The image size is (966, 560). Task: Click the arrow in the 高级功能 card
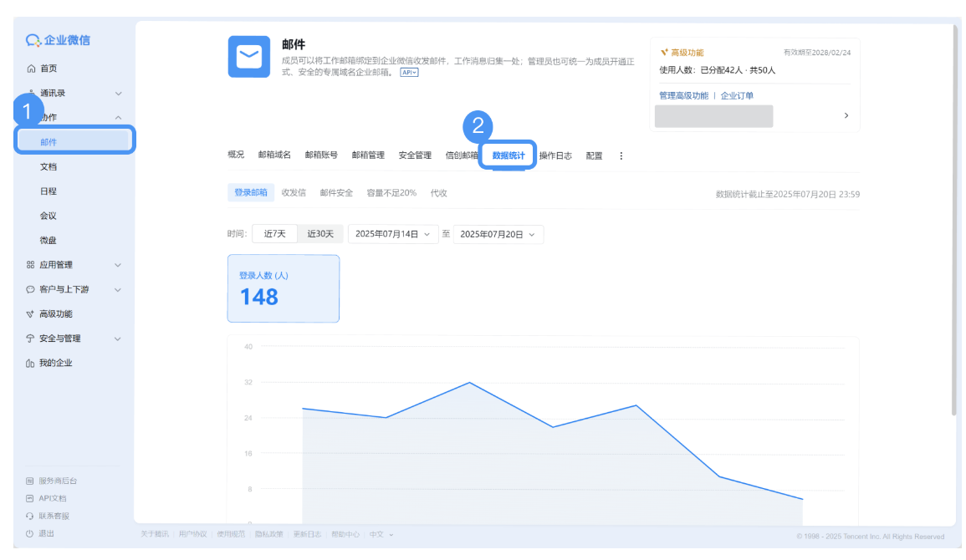(x=846, y=115)
